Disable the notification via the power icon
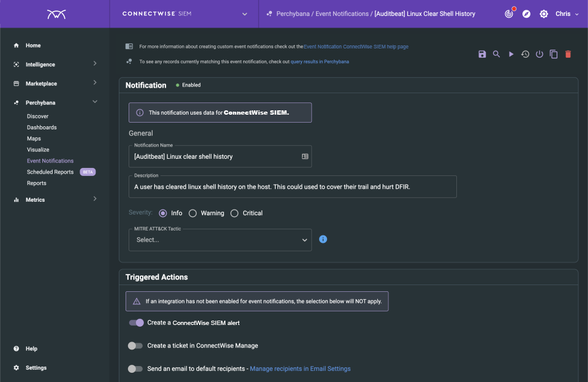This screenshot has height=382, width=588. click(539, 54)
